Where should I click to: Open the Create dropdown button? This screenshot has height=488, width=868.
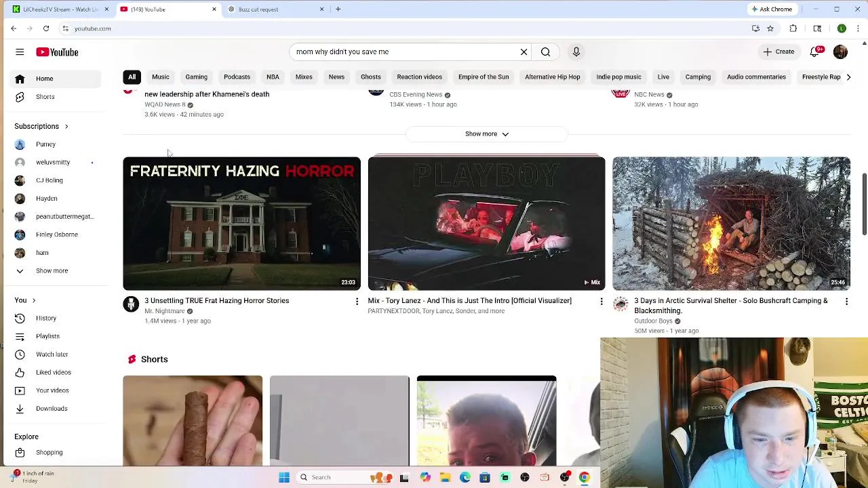click(x=778, y=52)
